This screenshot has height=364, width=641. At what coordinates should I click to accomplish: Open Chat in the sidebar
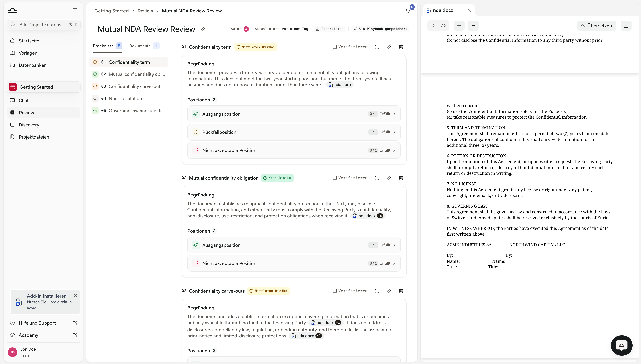(44, 100)
